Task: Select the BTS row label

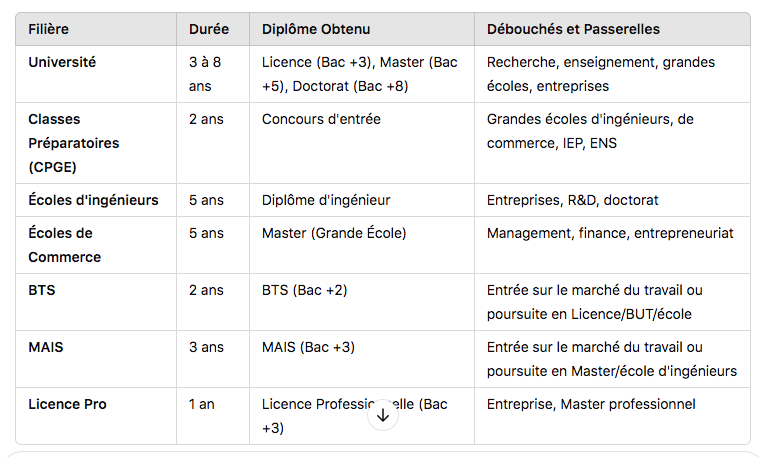Action: coord(41,290)
